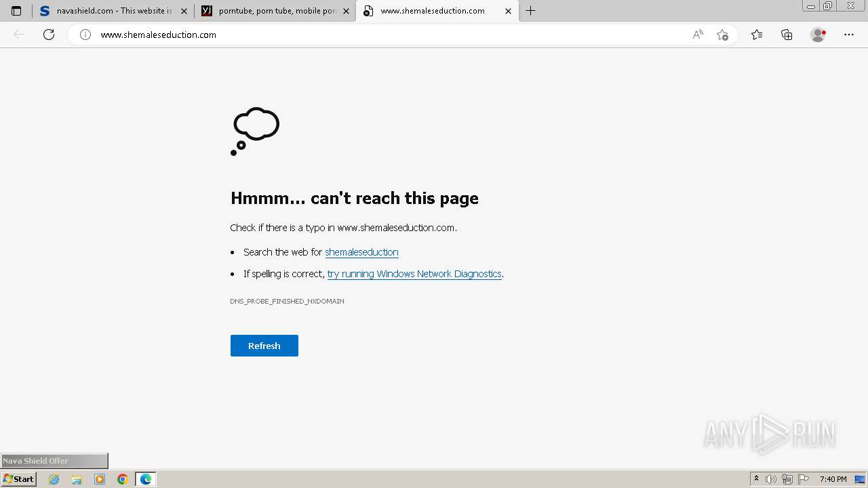Open the Windows Start menu
This screenshot has height=488, width=868.
(x=19, y=479)
